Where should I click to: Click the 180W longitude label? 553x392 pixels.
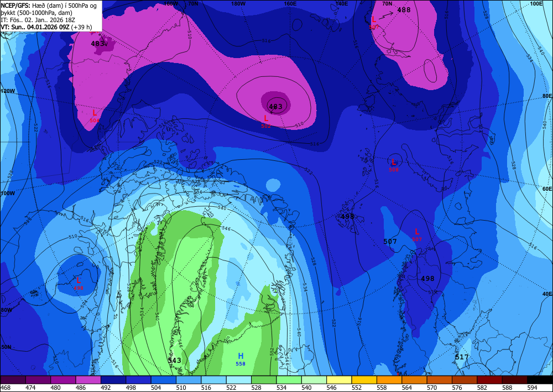point(238,3)
